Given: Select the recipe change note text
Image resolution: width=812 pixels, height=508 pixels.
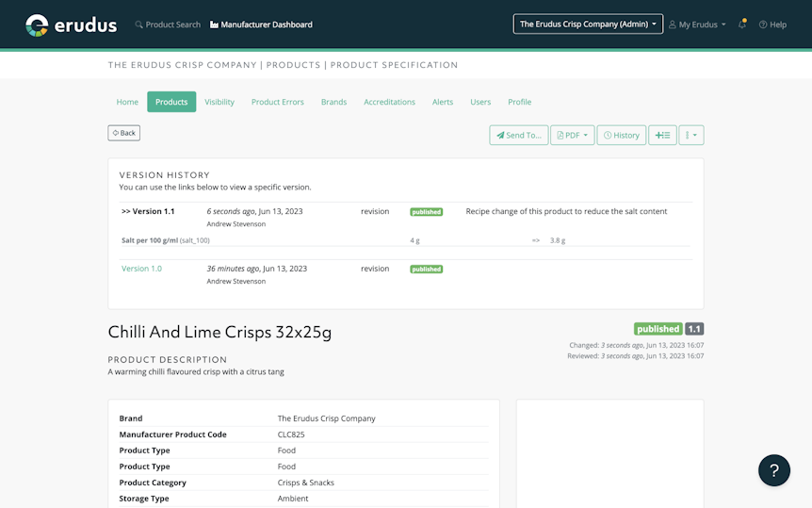Looking at the screenshot, I should point(566,211).
